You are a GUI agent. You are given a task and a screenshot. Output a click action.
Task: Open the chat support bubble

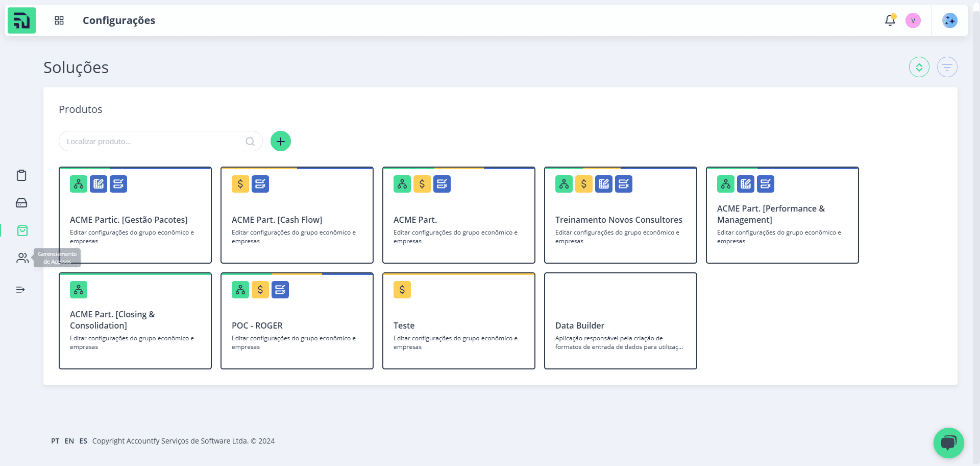[948, 442]
